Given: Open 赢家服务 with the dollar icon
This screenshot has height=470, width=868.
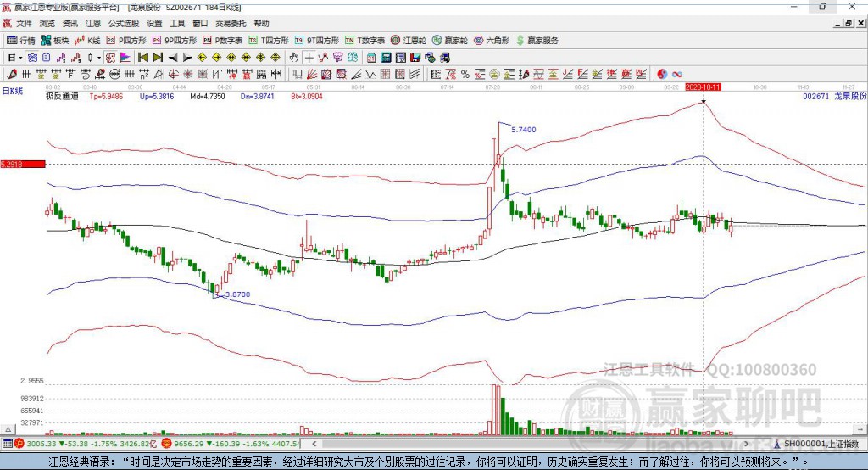Looking at the screenshot, I should point(537,41).
